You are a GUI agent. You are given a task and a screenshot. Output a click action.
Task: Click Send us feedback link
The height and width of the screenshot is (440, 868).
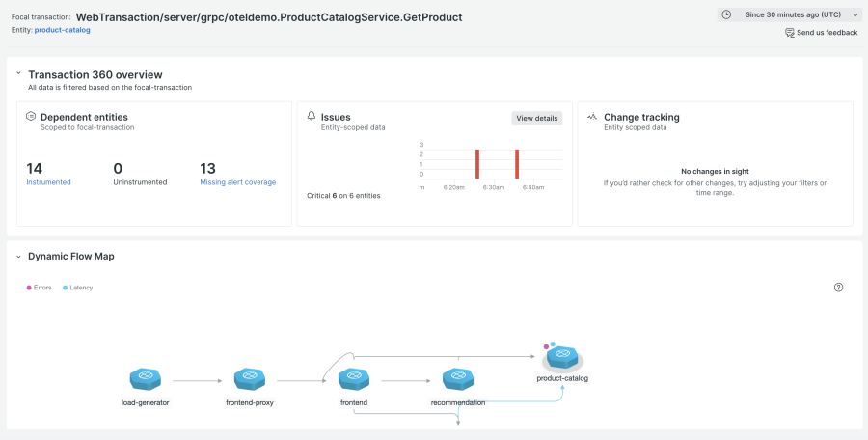[827, 33]
